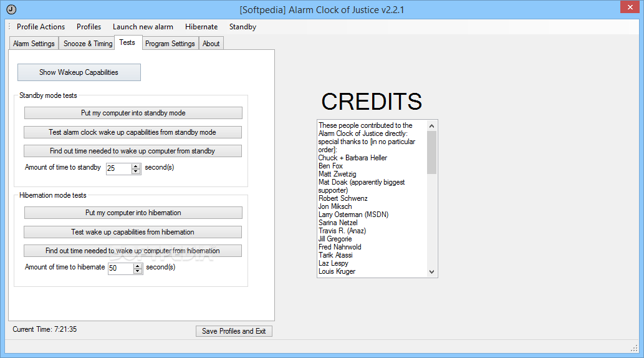
Task: Increase Amount of time to standby value
Action: [136, 166]
